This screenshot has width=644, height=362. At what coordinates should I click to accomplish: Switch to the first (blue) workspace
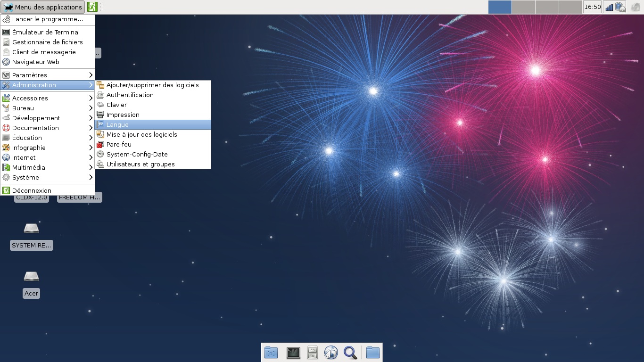pyautogui.click(x=500, y=7)
